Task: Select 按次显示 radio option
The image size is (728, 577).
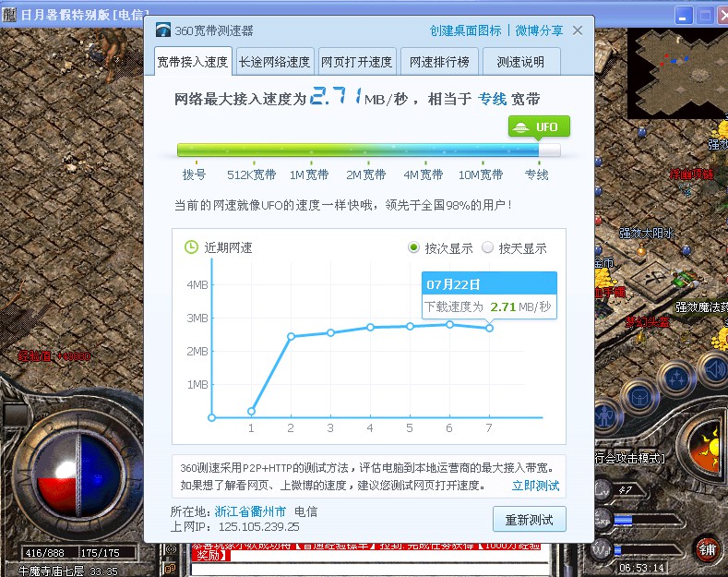Action: tap(413, 247)
